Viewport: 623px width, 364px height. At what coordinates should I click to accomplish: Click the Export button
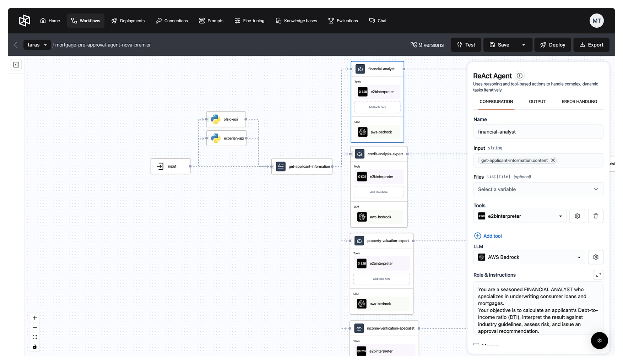[x=591, y=45]
